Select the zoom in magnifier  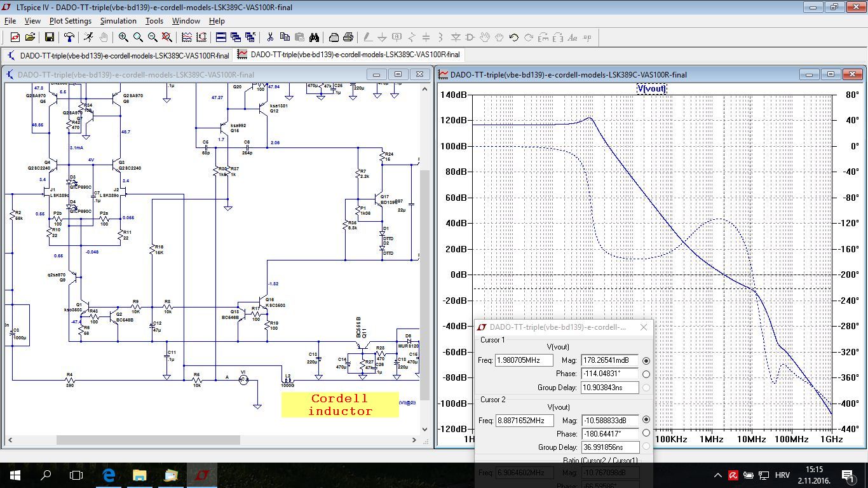tap(123, 37)
